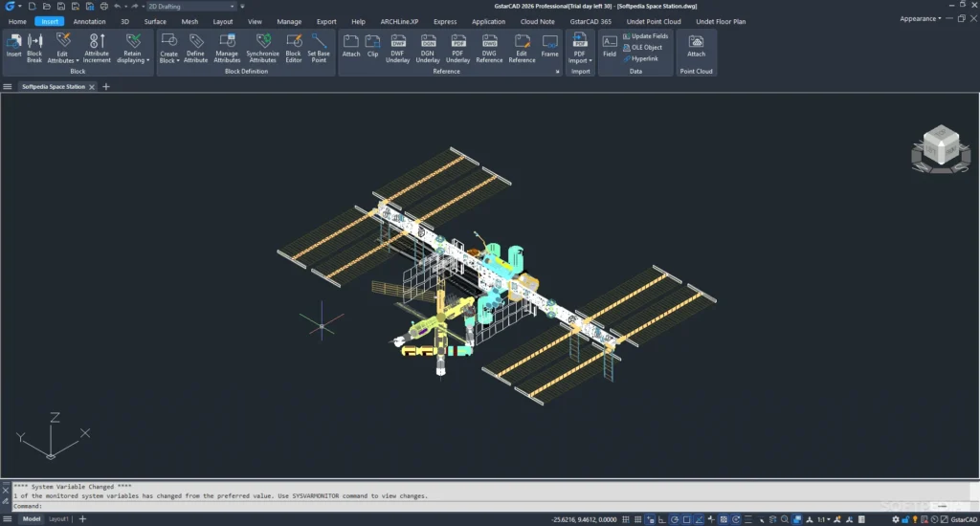This screenshot has width=980, height=526.
Task: Click Hyperlink button in Data panel
Action: pos(640,58)
